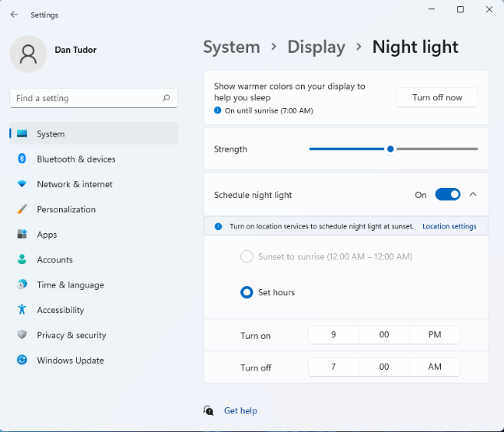Click the Get help chat icon

[208, 410]
